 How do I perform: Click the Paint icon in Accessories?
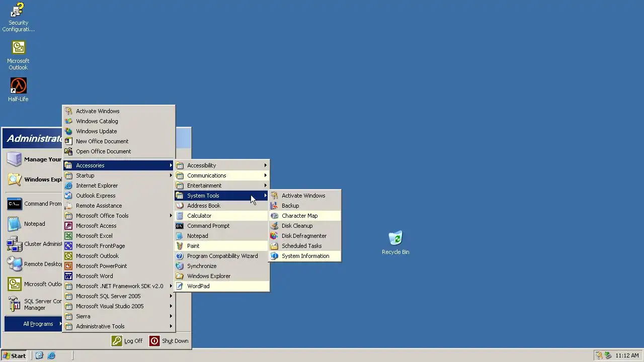pos(180,246)
